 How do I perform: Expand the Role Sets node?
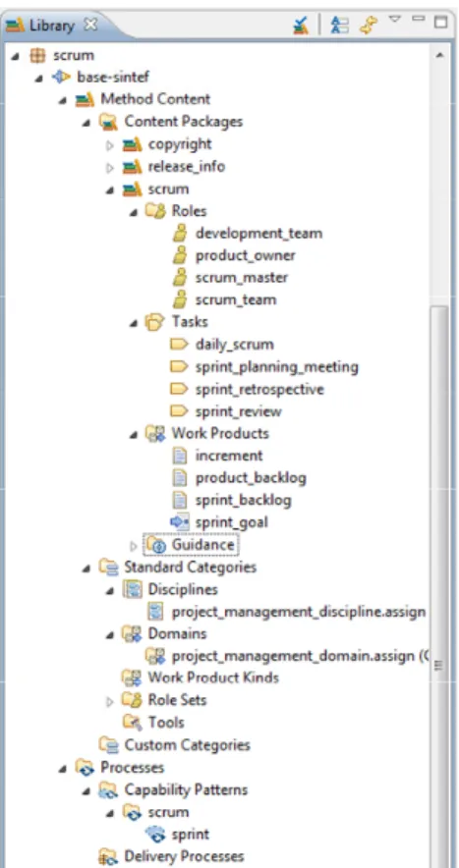coord(110,701)
